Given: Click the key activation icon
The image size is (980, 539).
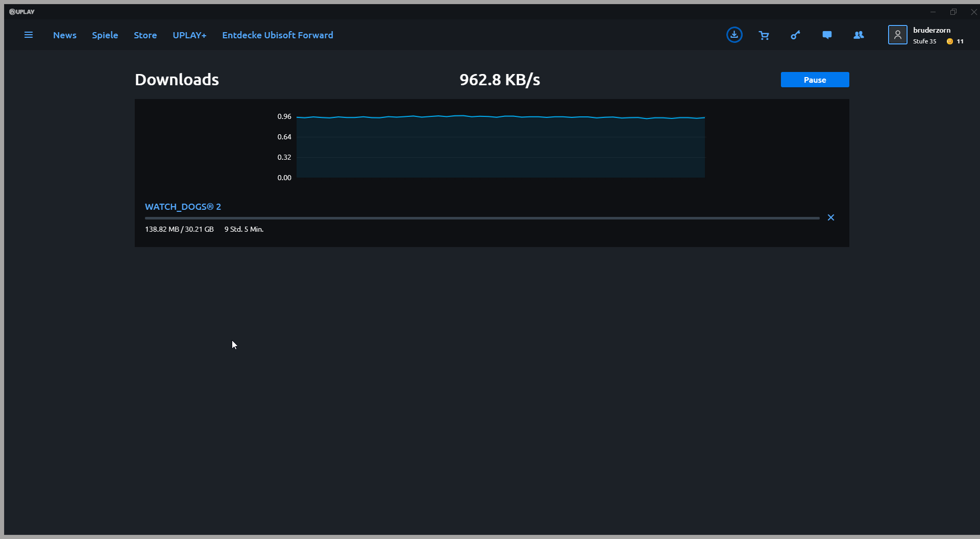Looking at the screenshot, I should [x=795, y=35].
